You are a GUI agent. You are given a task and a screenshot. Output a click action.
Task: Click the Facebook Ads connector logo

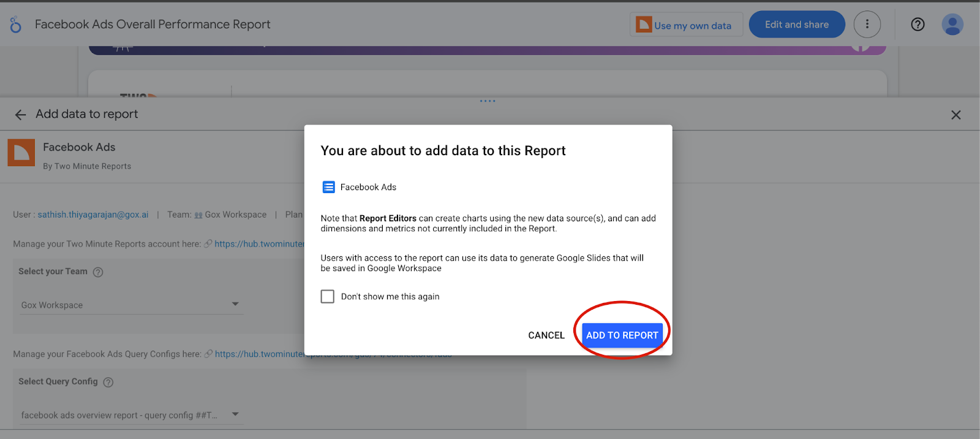(x=21, y=153)
